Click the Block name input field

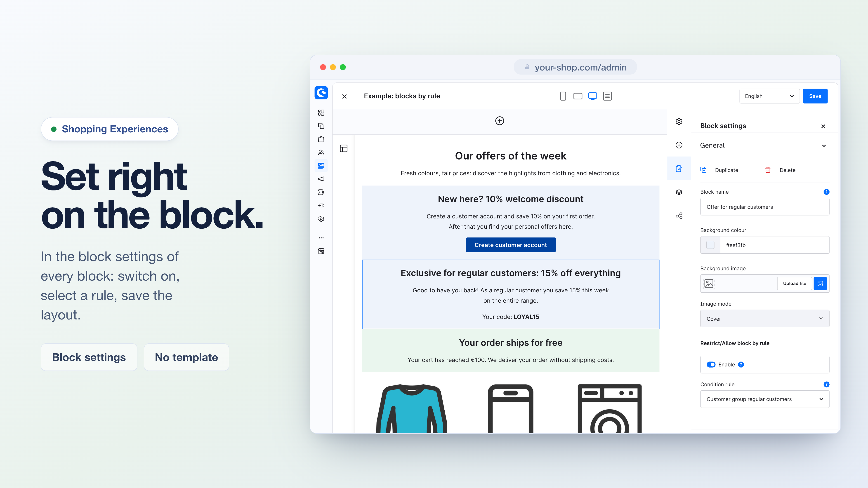[x=764, y=207]
